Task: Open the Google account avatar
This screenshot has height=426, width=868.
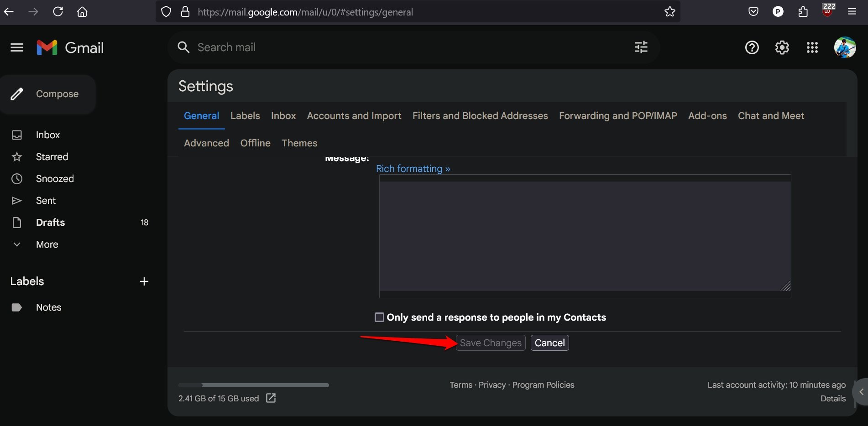Action: click(845, 47)
